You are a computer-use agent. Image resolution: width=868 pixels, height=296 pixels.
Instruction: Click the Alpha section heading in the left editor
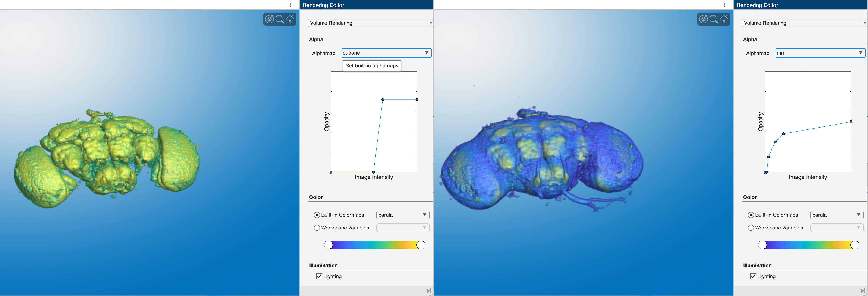(x=316, y=39)
